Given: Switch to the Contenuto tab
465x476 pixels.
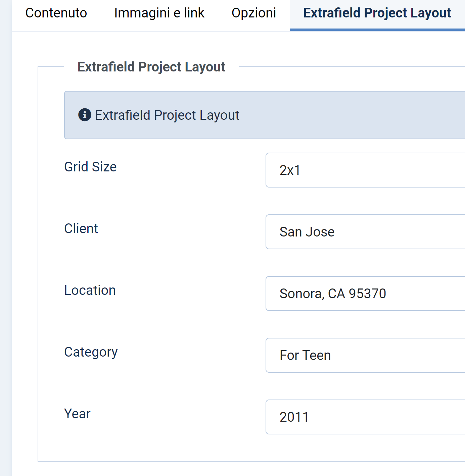Looking at the screenshot, I should point(56,13).
